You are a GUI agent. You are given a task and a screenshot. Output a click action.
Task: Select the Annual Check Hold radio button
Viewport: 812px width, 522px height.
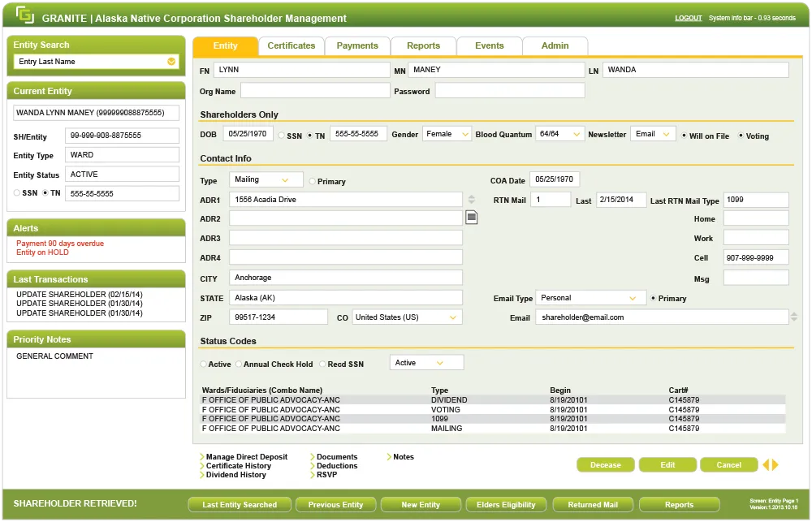tap(238, 365)
